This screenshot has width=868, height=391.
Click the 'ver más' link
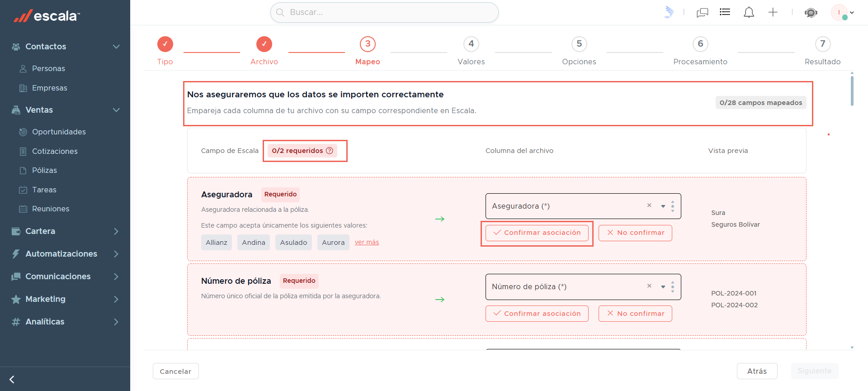coord(367,242)
